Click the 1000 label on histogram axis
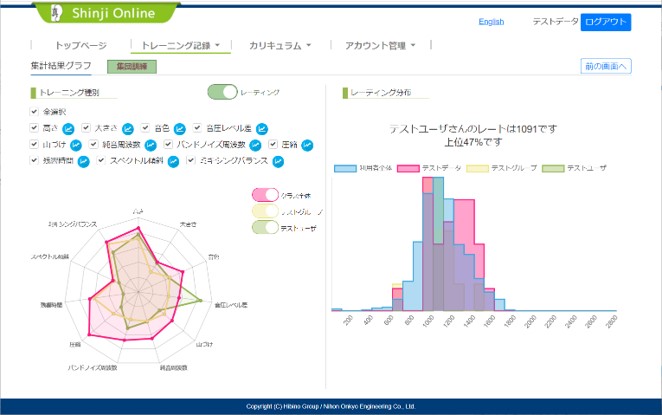This screenshot has width=662, height=415. [429, 321]
